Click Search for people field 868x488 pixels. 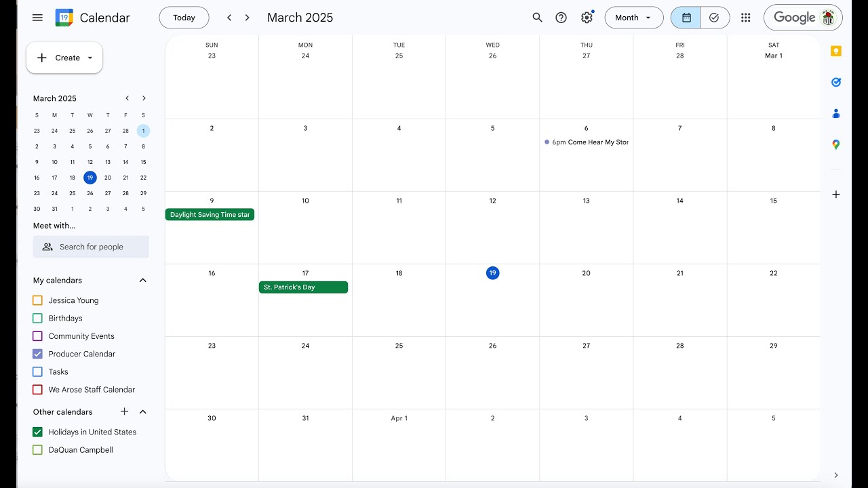[x=91, y=247]
